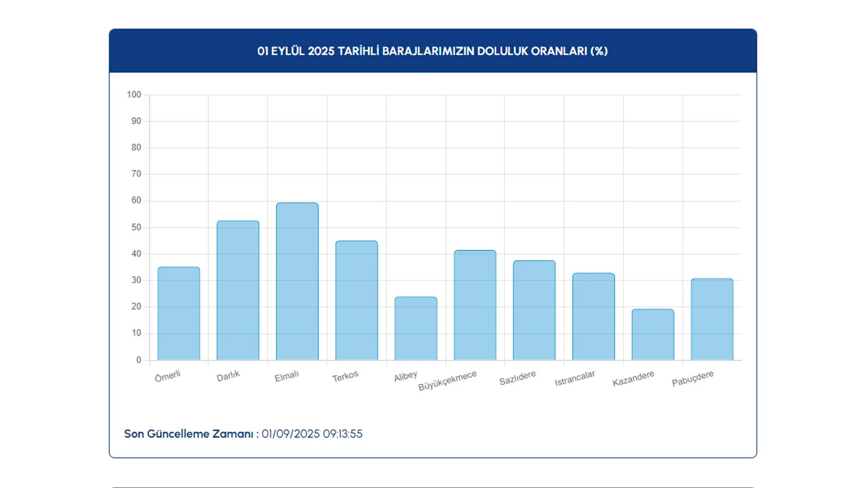Click the Sazlıdere bar
This screenshot has height=488, width=868.
coord(534,310)
